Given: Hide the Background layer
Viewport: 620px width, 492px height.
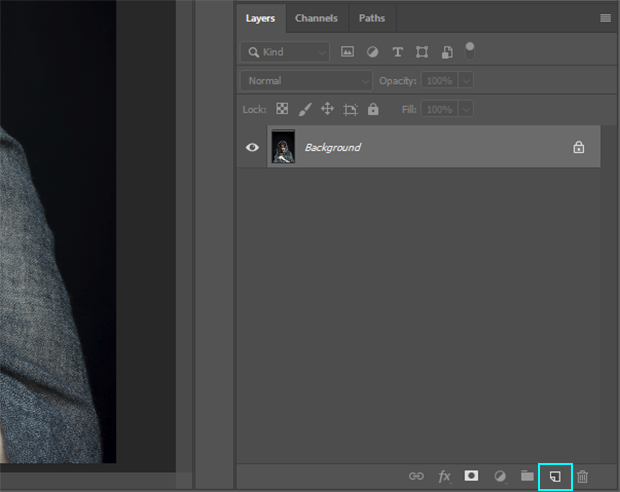Looking at the screenshot, I should pos(252,148).
